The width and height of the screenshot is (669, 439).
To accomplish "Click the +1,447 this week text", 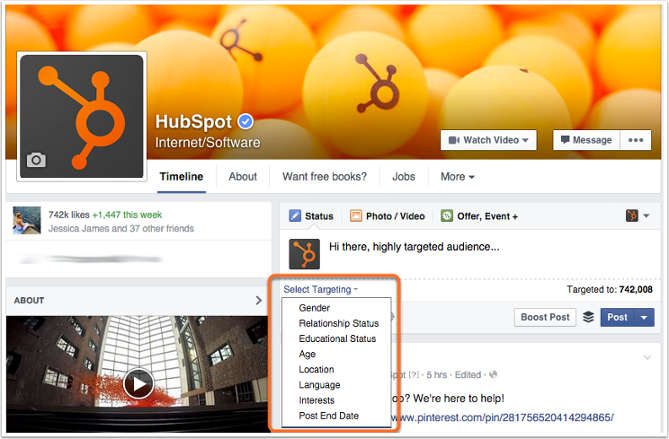I will [x=127, y=215].
